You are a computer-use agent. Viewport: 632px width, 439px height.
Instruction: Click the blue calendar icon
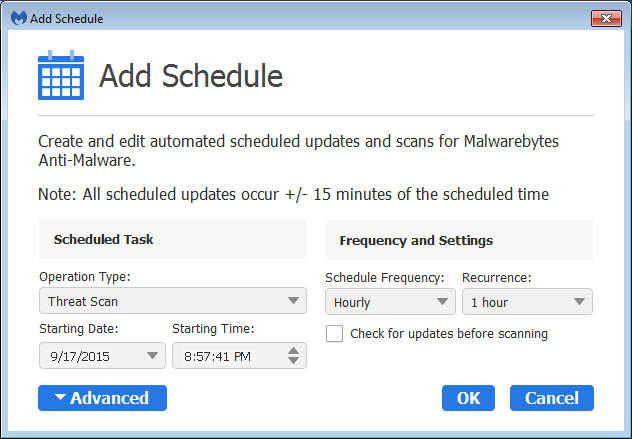(61, 75)
